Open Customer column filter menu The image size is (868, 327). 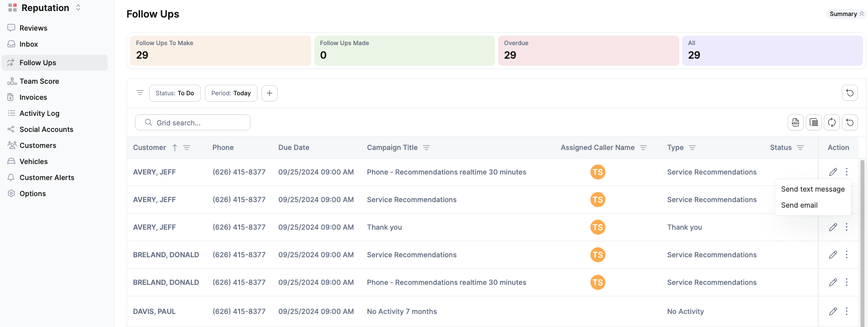(187, 147)
